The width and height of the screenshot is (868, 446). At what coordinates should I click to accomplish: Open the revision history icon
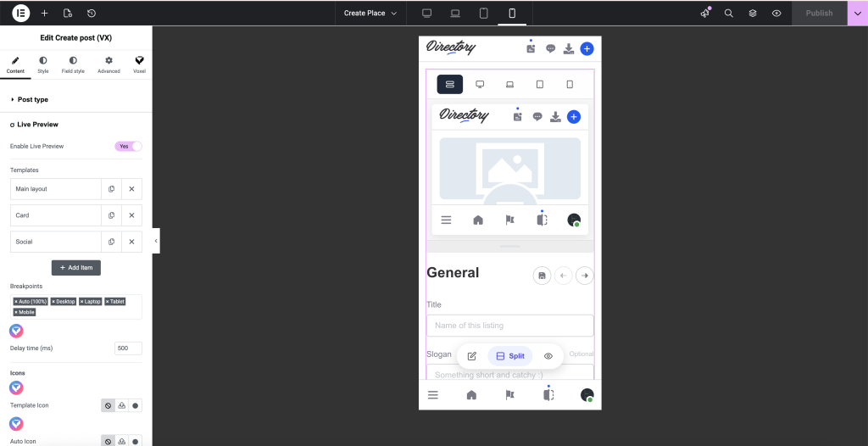click(x=91, y=13)
